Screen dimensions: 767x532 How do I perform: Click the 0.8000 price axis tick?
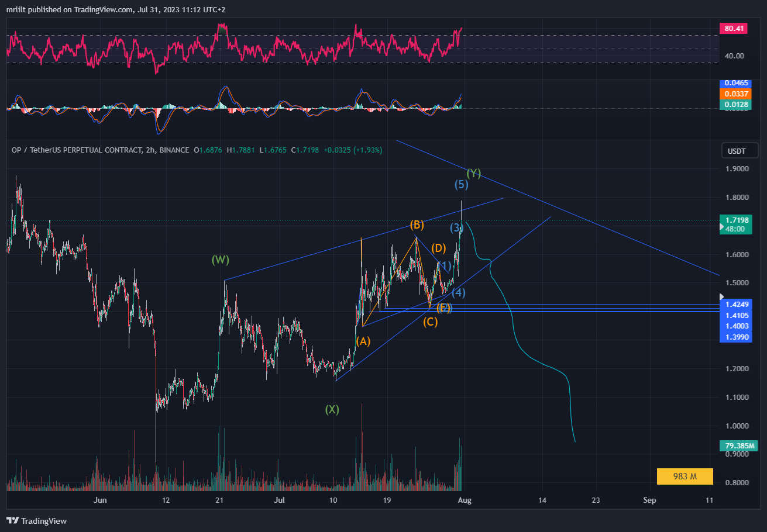[x=736, y=483]
